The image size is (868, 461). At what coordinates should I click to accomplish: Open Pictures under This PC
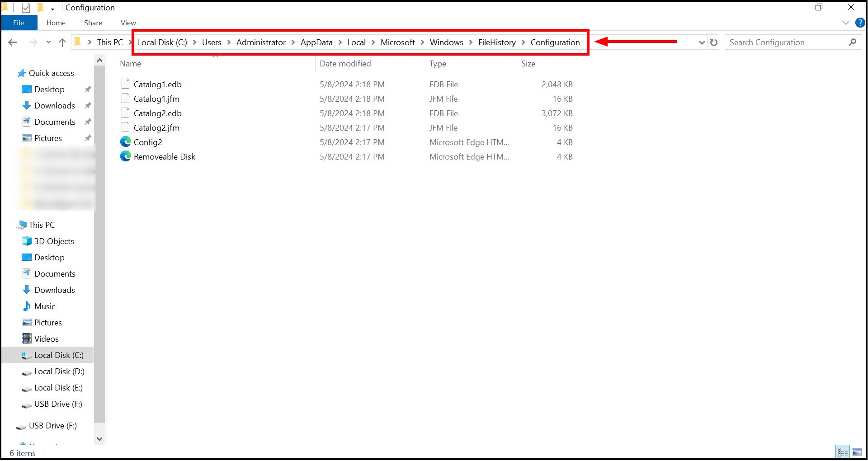tap(48, 323)
